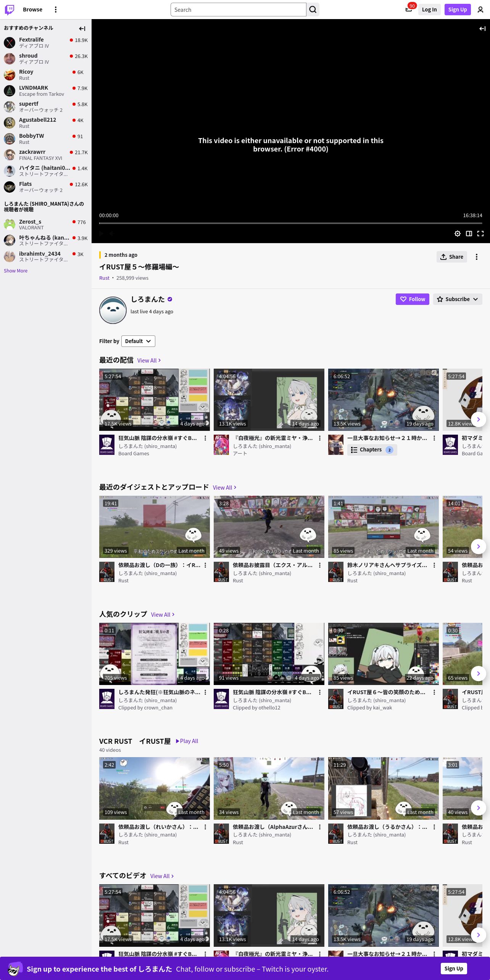Click the verified badge next to しろまんた
The image size is (490, 980).
tap(170, 299)
